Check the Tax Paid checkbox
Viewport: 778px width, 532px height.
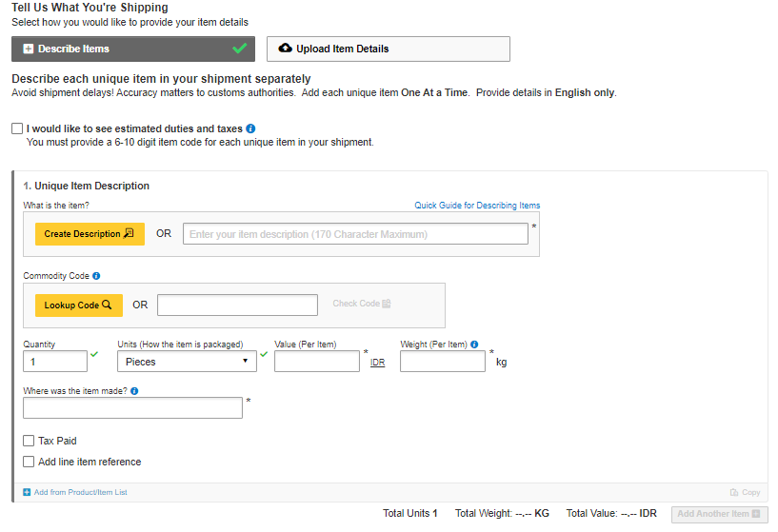pyautogui.click(x=29, y=441)
